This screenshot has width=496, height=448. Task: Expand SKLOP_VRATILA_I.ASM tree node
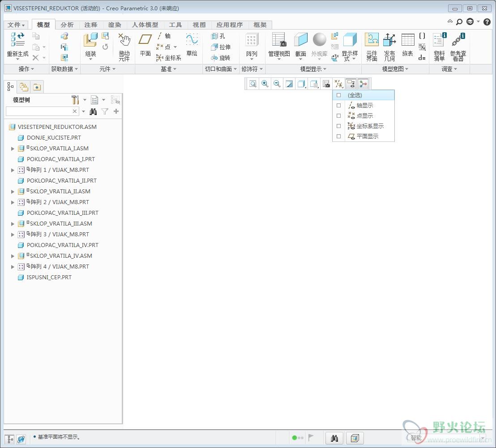(x=13, y=149)
